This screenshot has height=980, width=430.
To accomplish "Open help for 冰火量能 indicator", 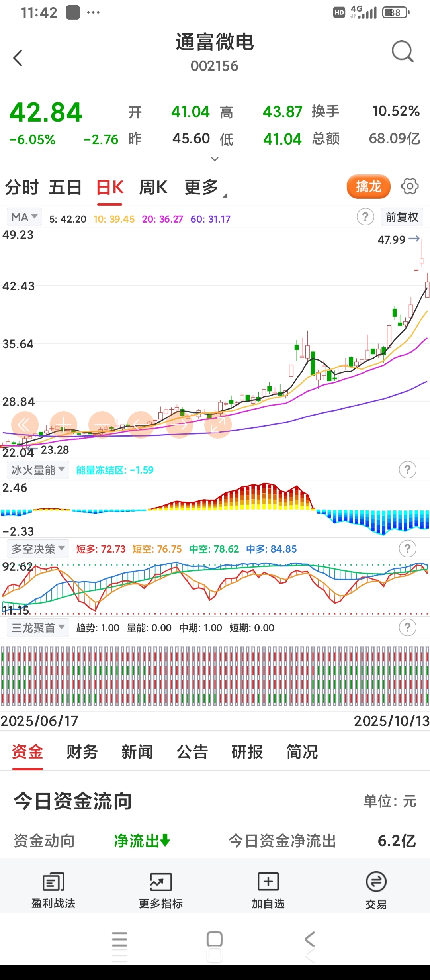I will (407, 470).
